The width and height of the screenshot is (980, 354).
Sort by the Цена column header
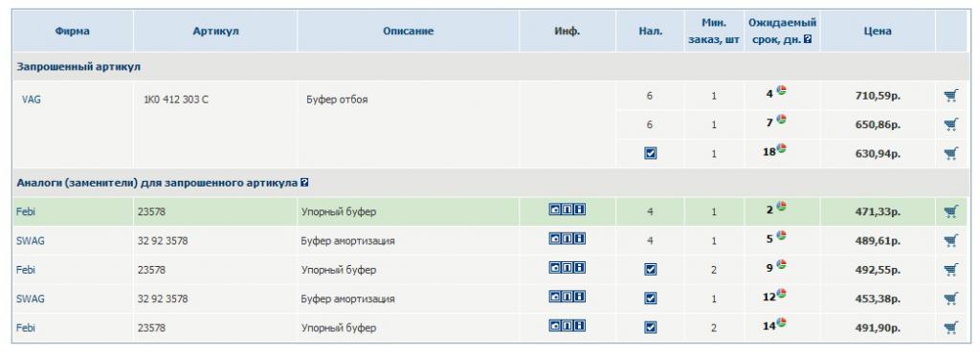pos(878,32)
